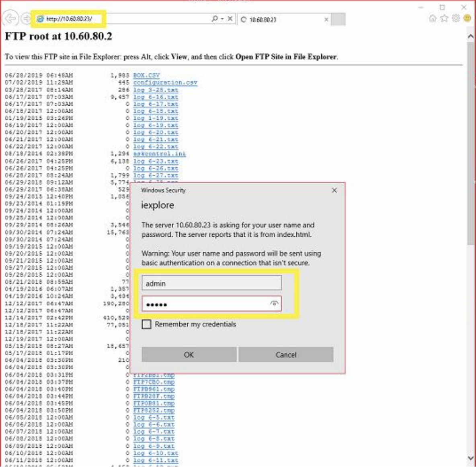Viewport: 476px width, 467px height.
Task: Check Remember my credentials box
Action: 147,324
